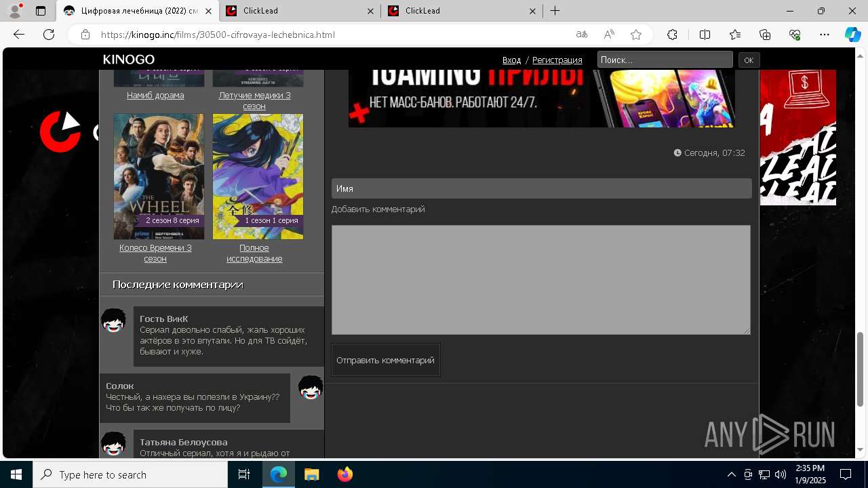Open Firefox taskbar icon
868x488 pixels.
click(345, 474)
